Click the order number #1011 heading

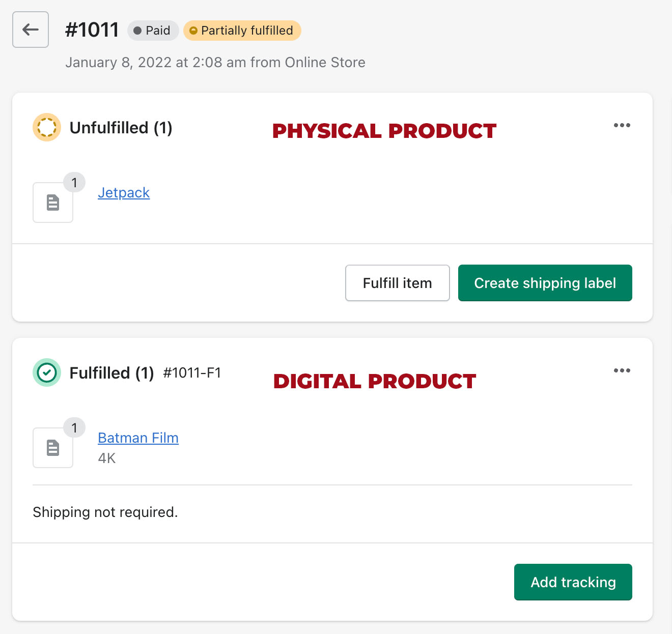pos(92,30)
